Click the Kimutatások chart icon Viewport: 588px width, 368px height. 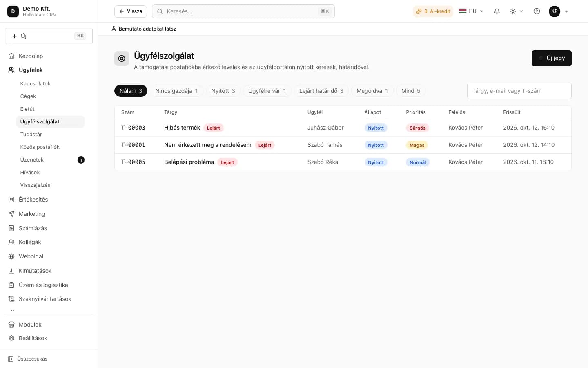[11, 271]
